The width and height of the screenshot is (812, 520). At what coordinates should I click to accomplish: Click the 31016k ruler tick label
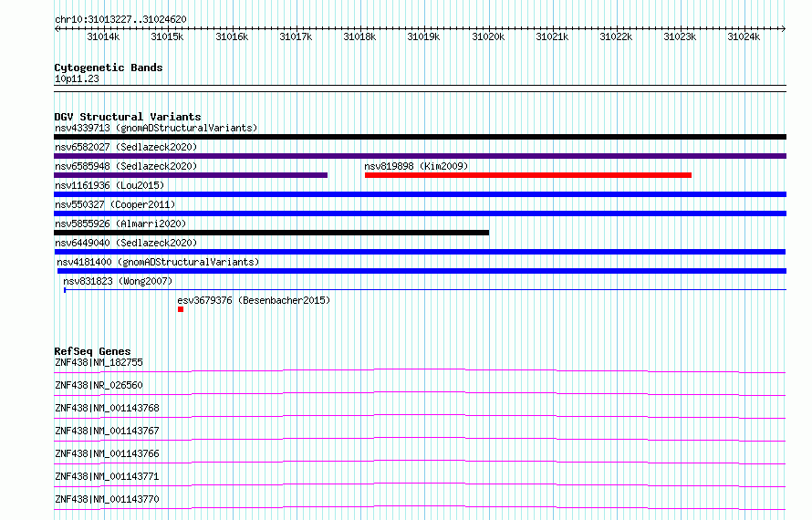[232, 36]
